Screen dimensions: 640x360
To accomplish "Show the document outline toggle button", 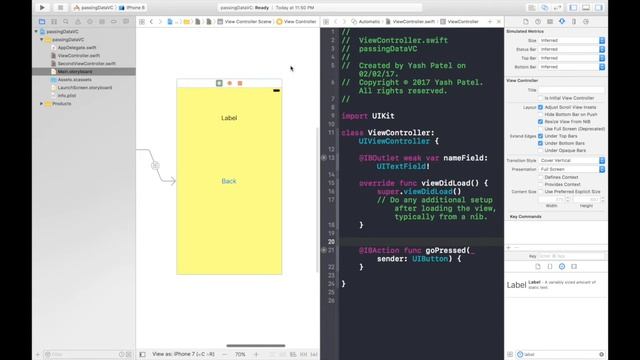I will point(142,354).
